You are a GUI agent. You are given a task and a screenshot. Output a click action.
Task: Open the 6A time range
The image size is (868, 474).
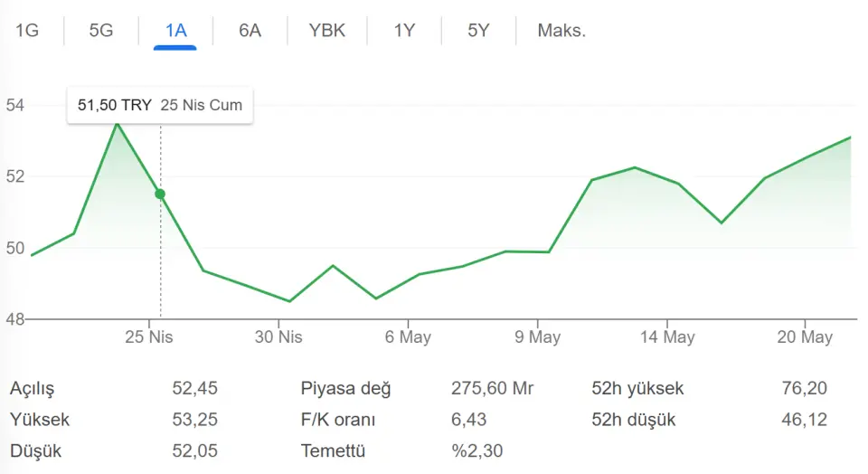coord(250,30)
